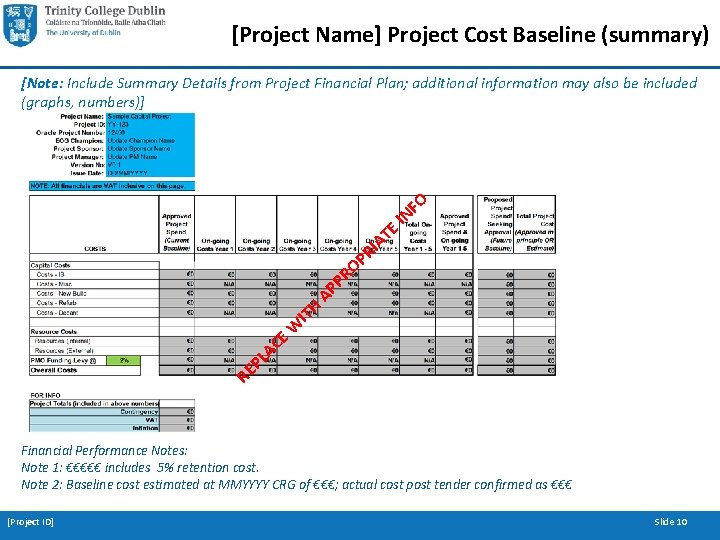The image size is (720, 540).
Task: Click the 'Overall Costs' row label
Action: coord(54,370)
